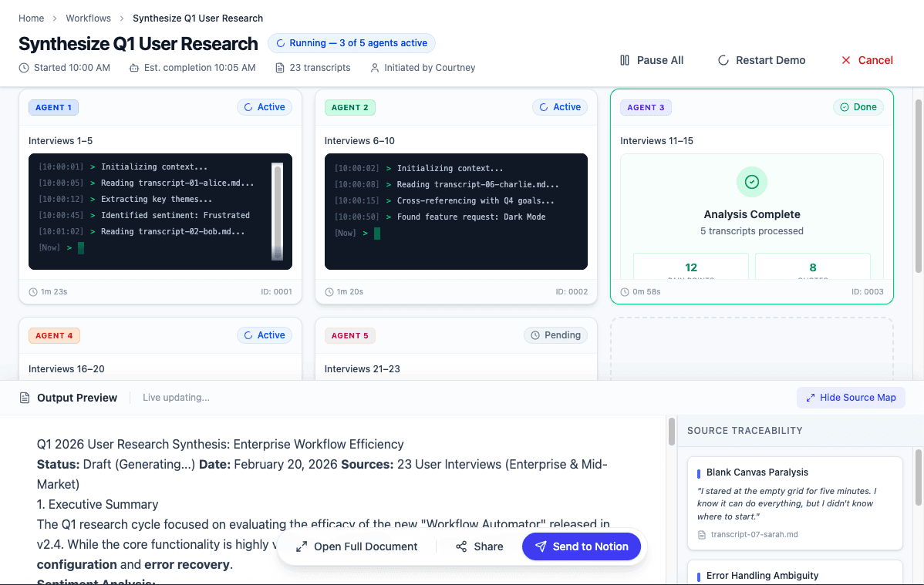Click the icon beside Est. completion
The height and width of the screenshot is (585, 924).
pos(134,68)
